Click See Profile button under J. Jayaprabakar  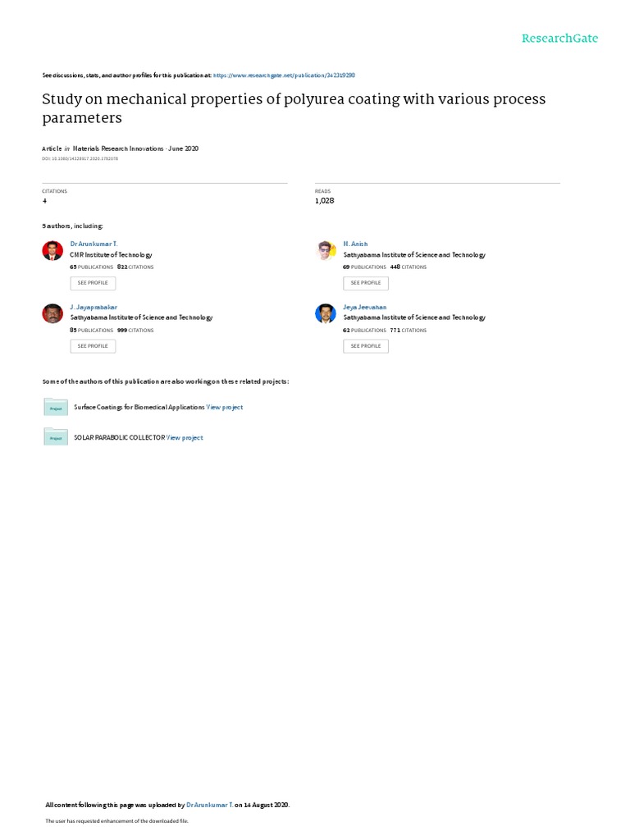pyautogui.click(x=93, y=346)
